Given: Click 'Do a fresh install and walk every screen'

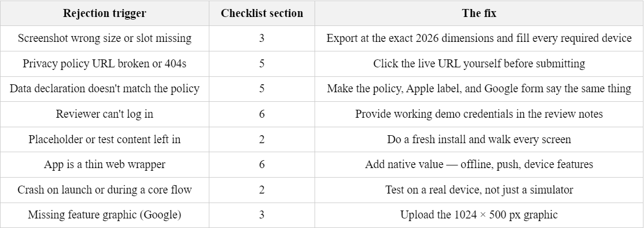Looking at the screenshot, I should pos(479,139).
